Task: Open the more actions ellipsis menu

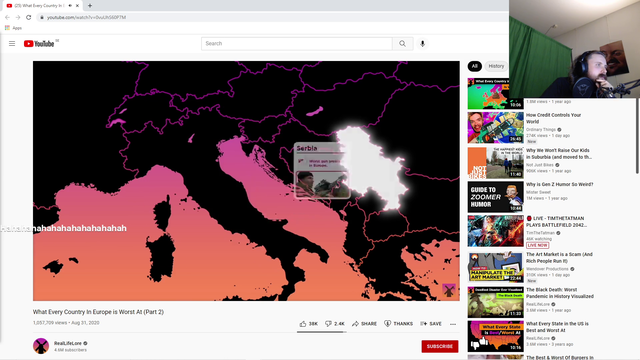Action: [x=453, y=324]
